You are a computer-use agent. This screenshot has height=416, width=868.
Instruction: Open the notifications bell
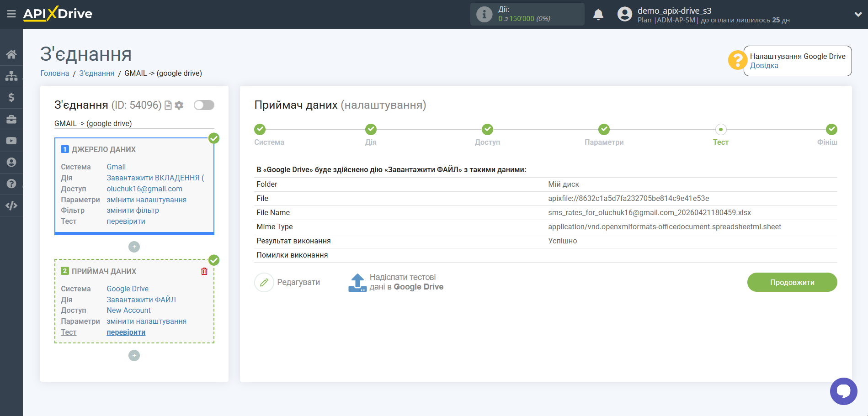598,15
